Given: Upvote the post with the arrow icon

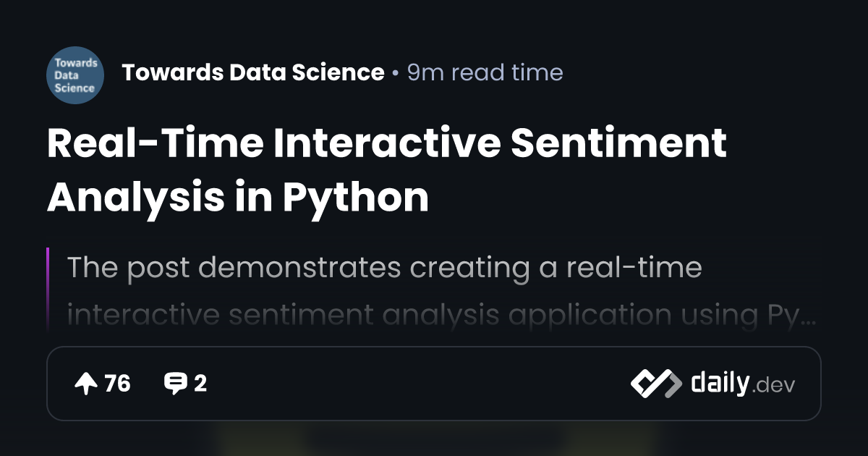Looking at the screenshot, I should (x=86, y=384).
